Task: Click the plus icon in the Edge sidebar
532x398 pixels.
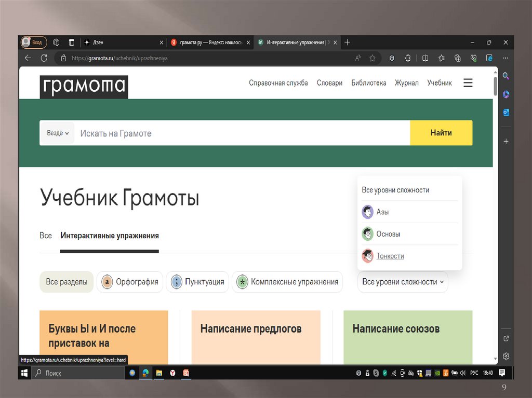Action: click(x=506, y=141)
